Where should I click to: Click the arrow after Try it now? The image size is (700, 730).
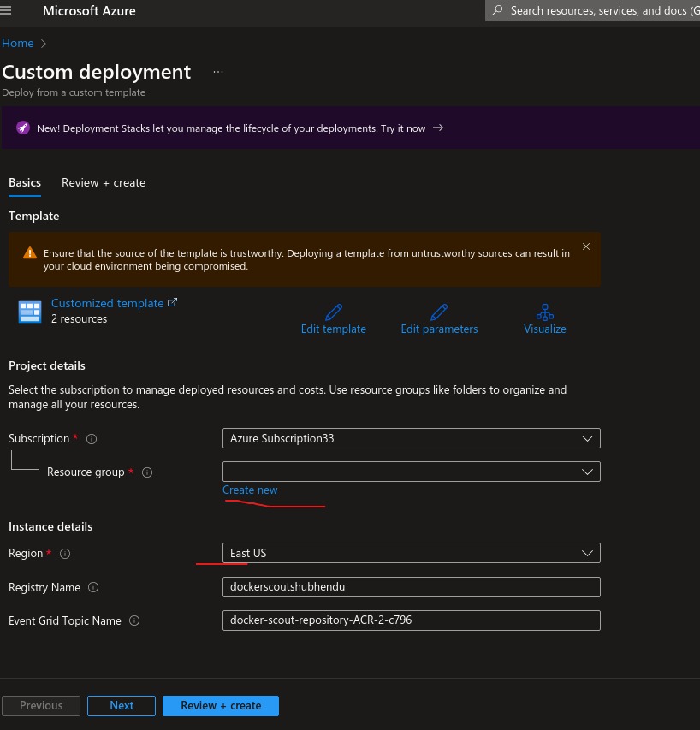pos(438,128)
